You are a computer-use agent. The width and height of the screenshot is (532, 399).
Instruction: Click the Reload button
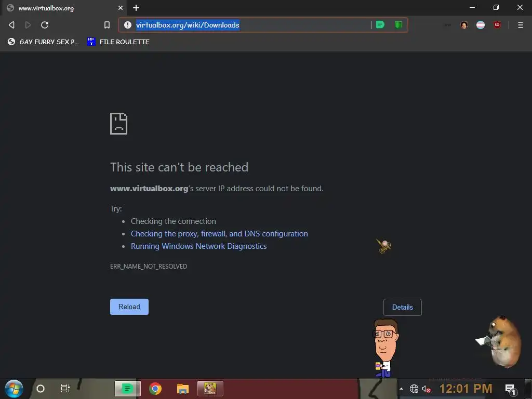(129, 307)
